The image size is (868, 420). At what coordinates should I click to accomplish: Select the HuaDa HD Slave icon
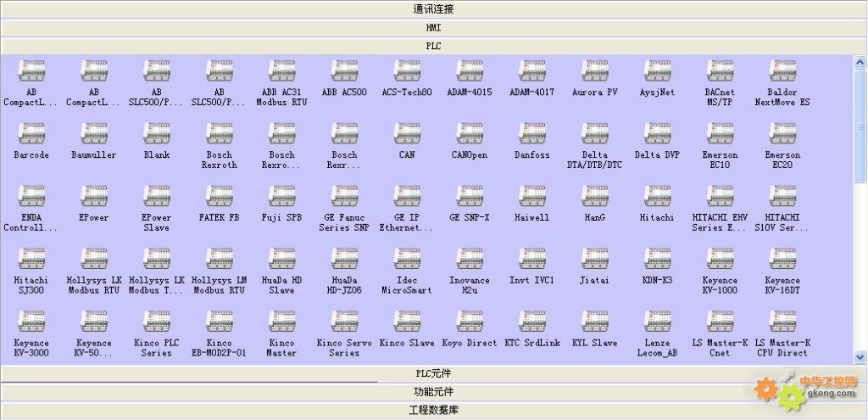281,259
